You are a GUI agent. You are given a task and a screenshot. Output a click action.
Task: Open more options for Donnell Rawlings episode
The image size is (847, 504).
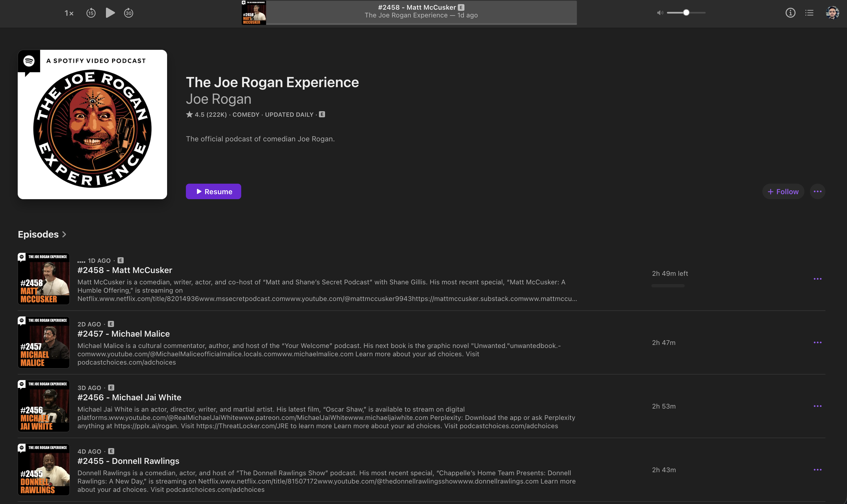817,470
